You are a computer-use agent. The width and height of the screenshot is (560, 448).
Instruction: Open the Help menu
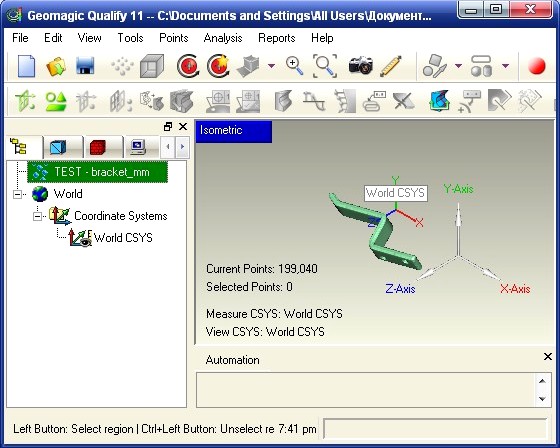point(322,38)
